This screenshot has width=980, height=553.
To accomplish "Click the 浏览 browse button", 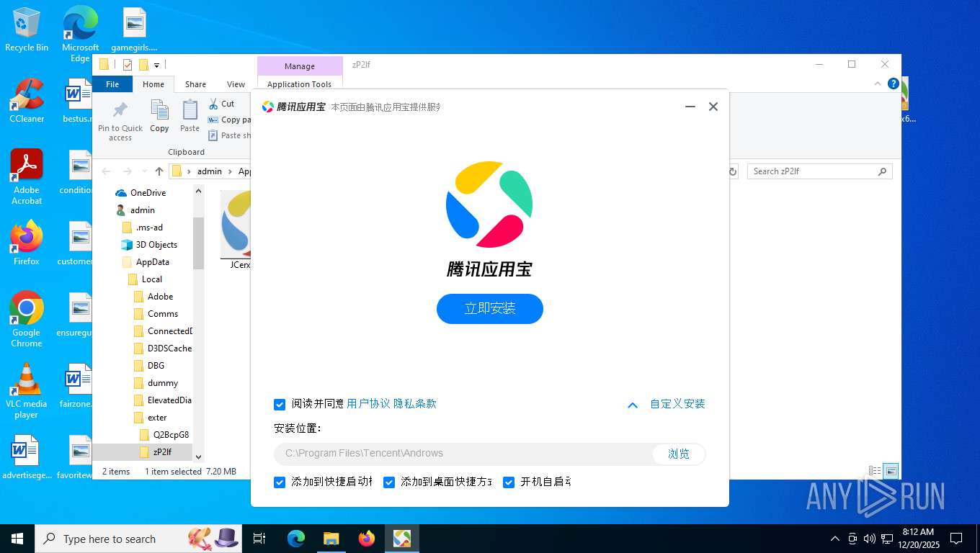I will pos(679,454).
